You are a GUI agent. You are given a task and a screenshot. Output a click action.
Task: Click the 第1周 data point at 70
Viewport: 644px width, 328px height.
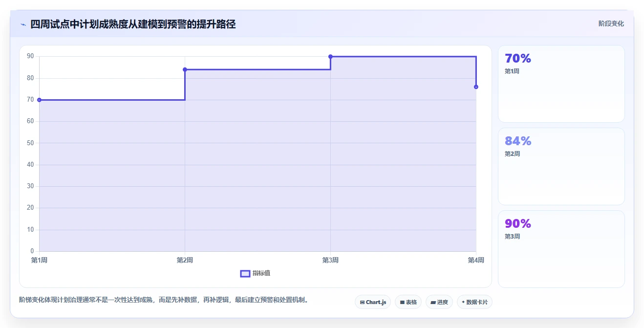tap(39, 100)
